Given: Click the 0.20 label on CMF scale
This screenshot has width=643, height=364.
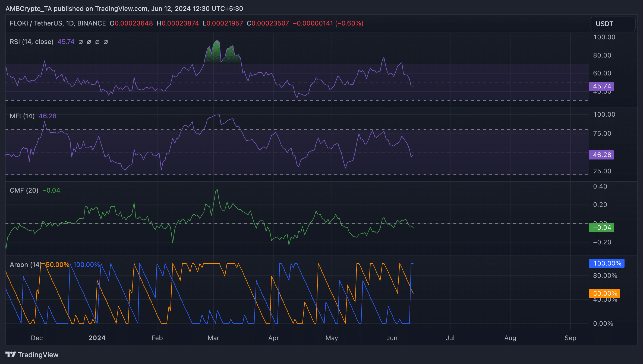Looking at the screenshot, I should [x=600, y=205].
